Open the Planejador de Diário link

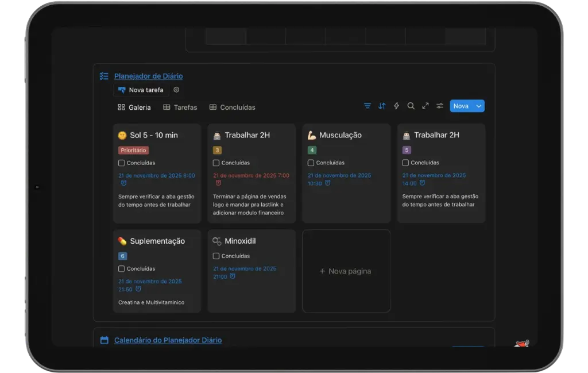click(149, 76)
